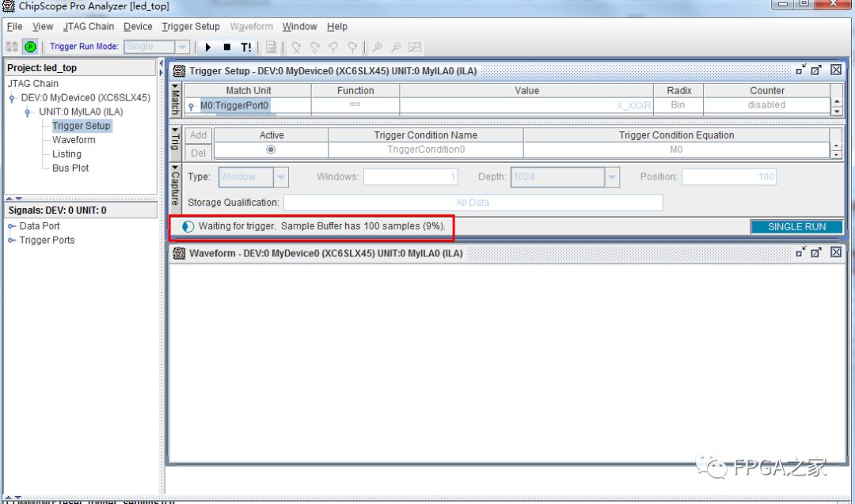Image resolution: width=855 pixels, height=504 pixels.
Task: Click the trigger table scroll down arrow
Action: click(x=837, y=155)
